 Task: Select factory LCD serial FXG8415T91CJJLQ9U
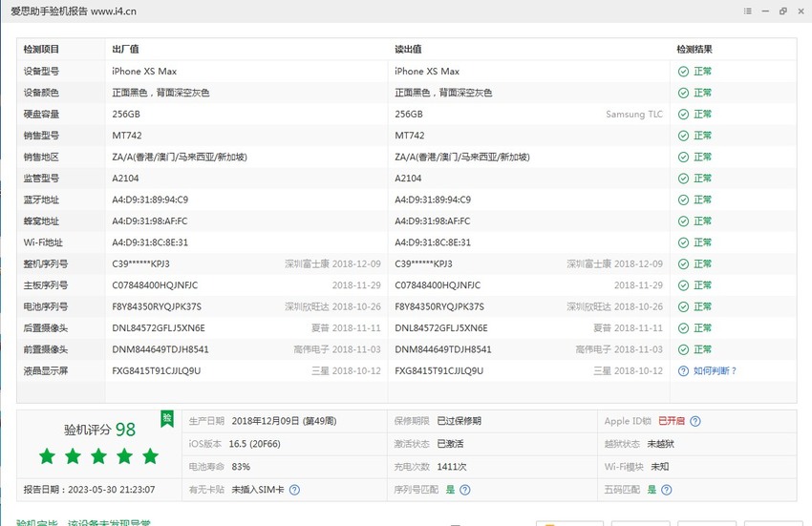tap(157, 371)
